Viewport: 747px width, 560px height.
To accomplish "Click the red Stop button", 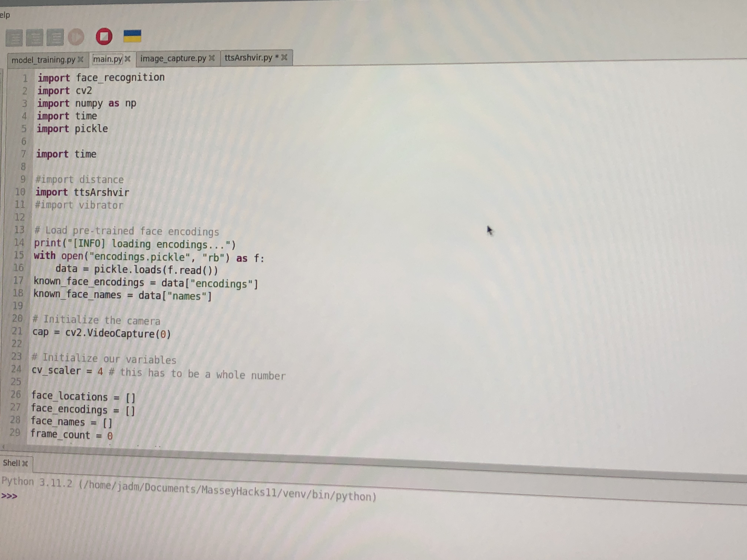I will [104, 36].
